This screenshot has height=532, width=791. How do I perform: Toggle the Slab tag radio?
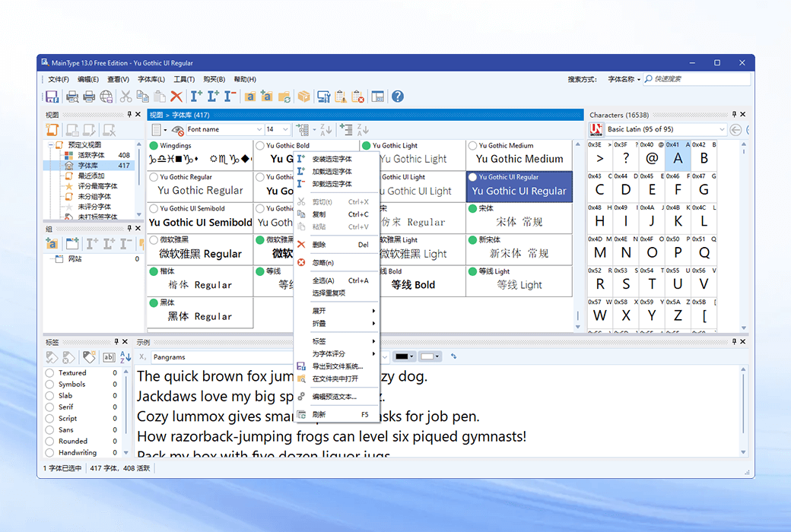click(x=49, y=396)
